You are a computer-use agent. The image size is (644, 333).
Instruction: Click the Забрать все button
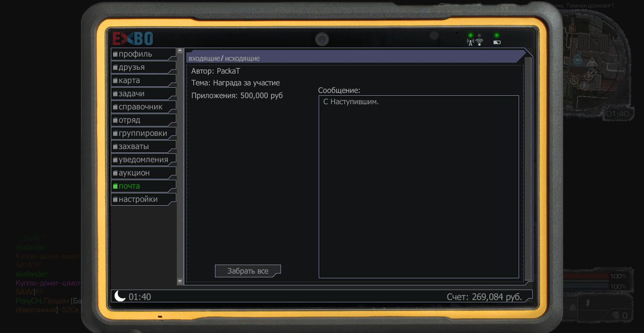248,271
